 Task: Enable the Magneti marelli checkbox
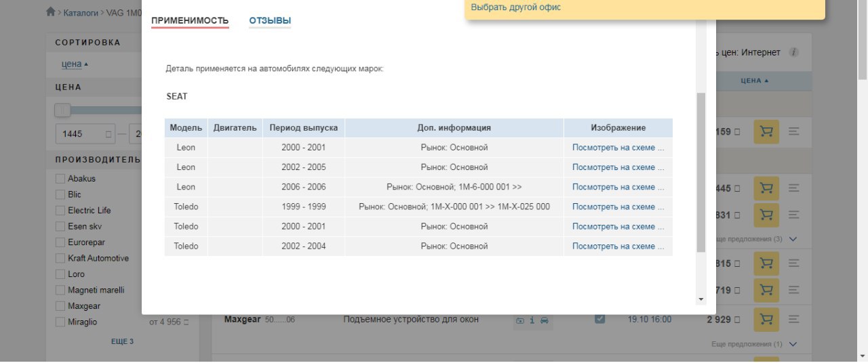coord(60,290)
